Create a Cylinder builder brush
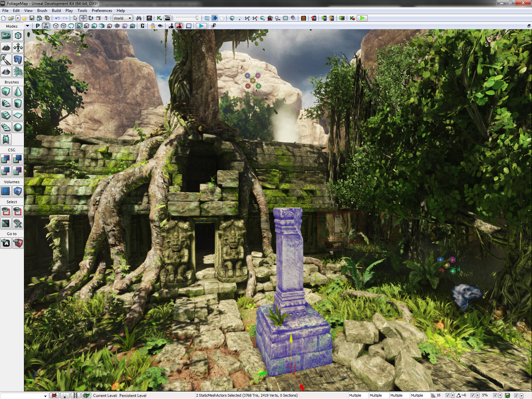The image size is (532, 399). [18, 103]
